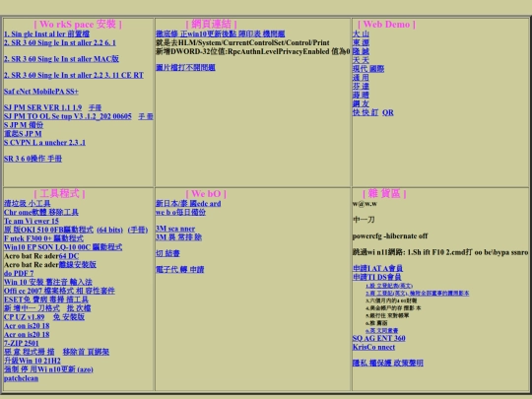Screen dimensions: 532x399
Task: Open the 網友 Web Demo link
Action: click(x=361, y=103)
